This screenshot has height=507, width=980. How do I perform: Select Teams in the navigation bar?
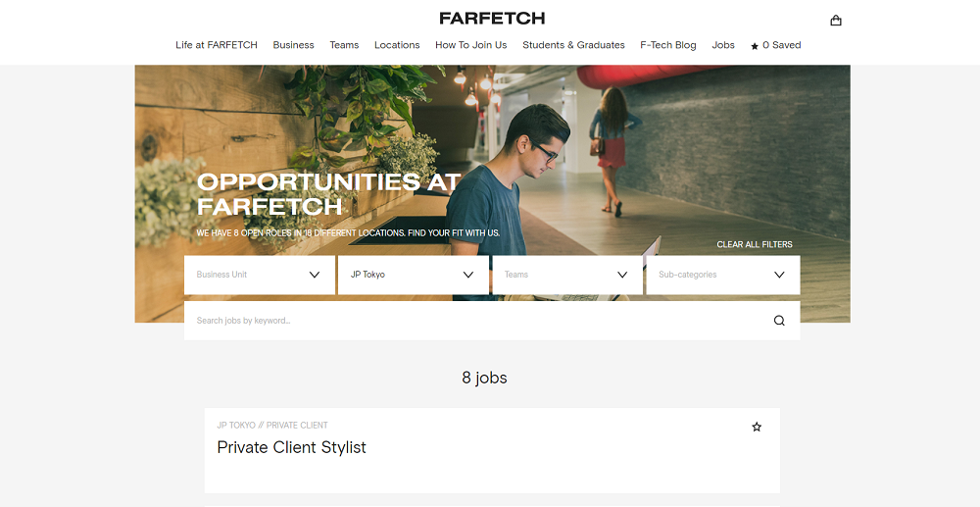point(344,45)
